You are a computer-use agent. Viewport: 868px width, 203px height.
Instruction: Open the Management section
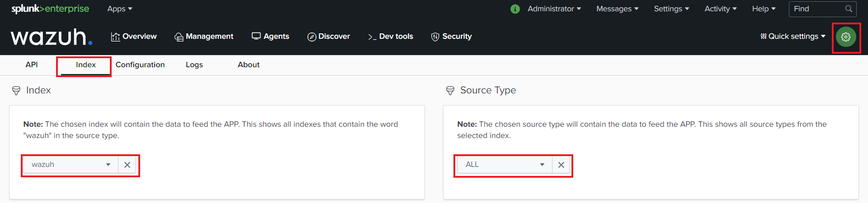pos(204,37)
